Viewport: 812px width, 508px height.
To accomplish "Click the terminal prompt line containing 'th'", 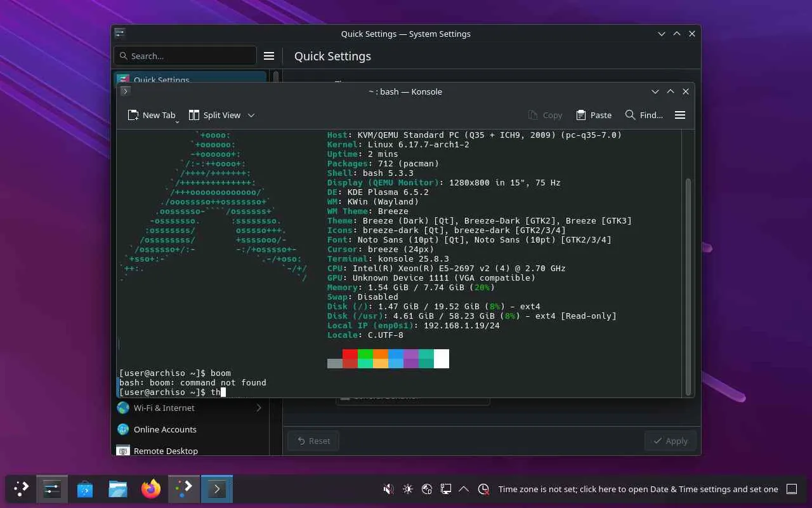I will pyautogui.click(x=173, y=392).
